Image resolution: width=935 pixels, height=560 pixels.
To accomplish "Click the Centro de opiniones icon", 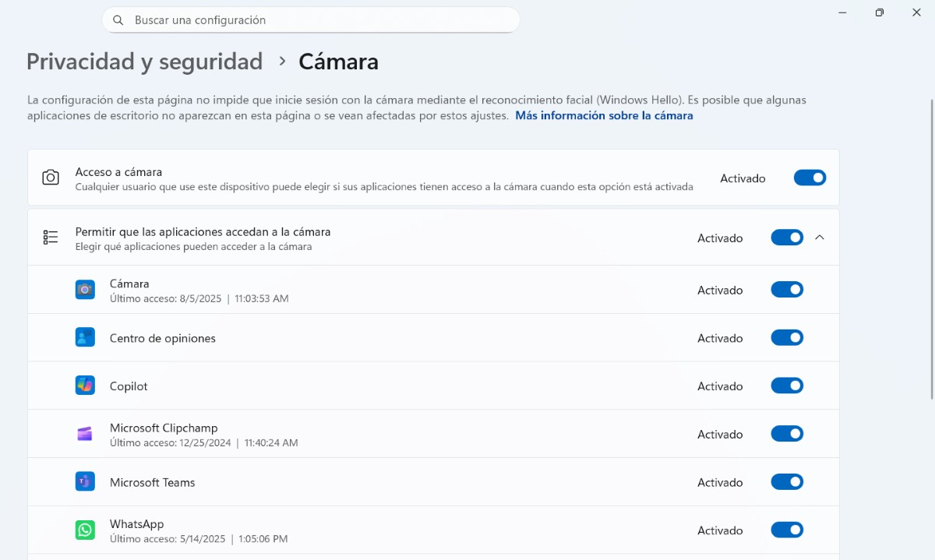I will 85,338.
